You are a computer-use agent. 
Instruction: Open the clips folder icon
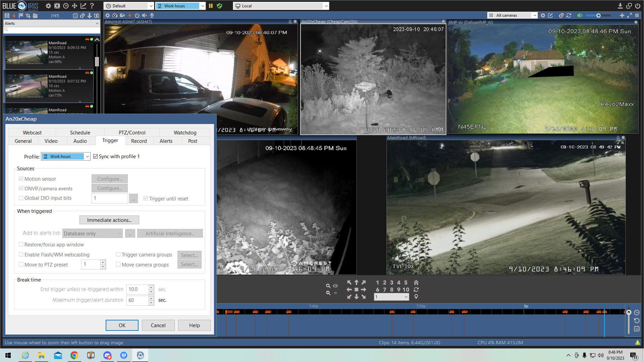pyautogui.click(x=35, y=15)
